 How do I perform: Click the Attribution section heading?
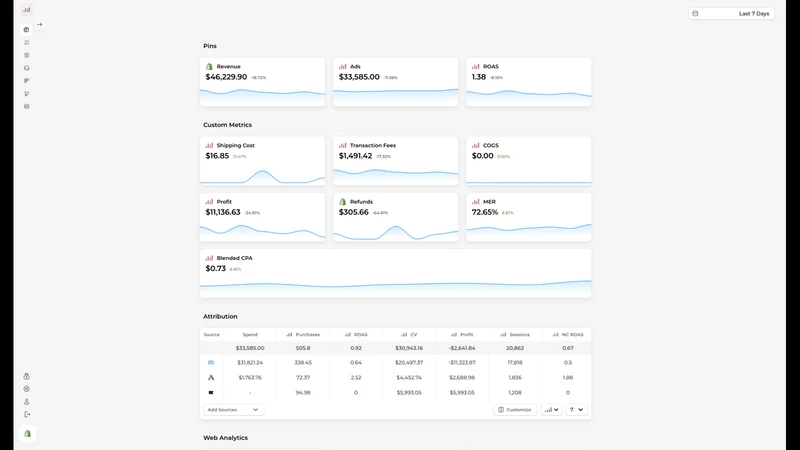point(220,316)
